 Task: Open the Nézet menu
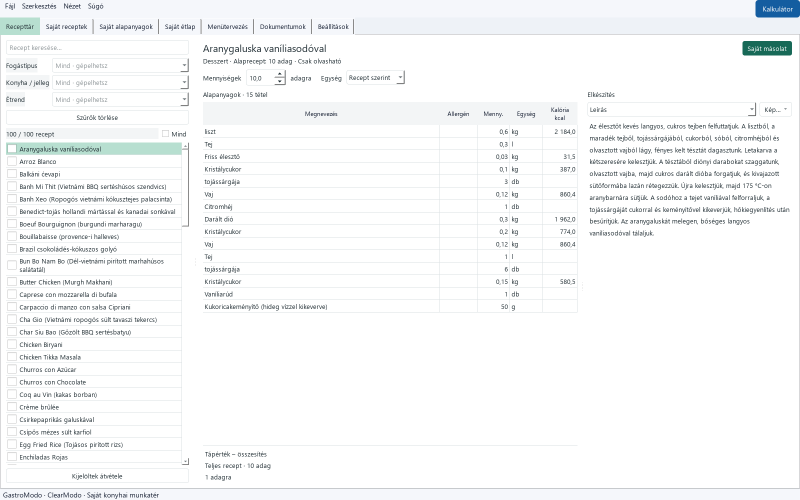coord(72,6)
